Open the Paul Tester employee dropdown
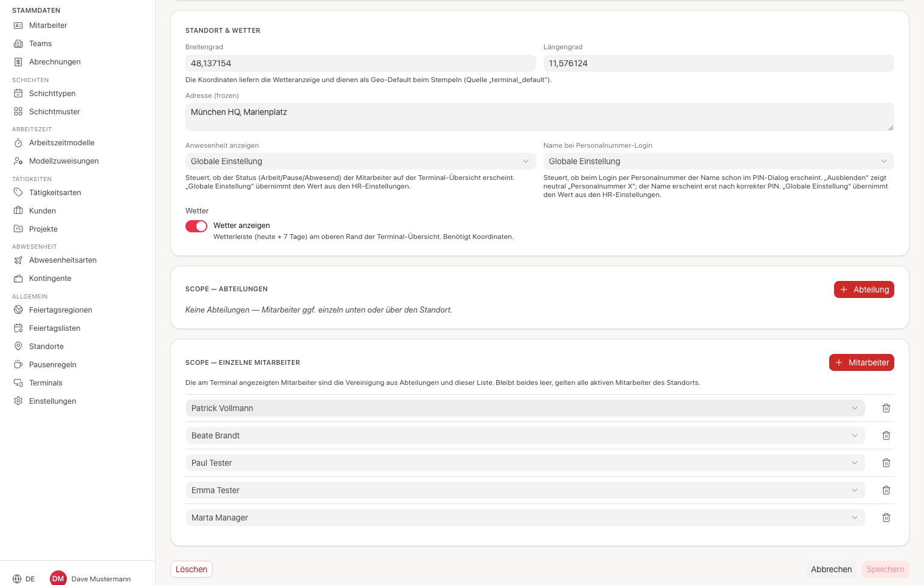924x585 pixels. 525,463
